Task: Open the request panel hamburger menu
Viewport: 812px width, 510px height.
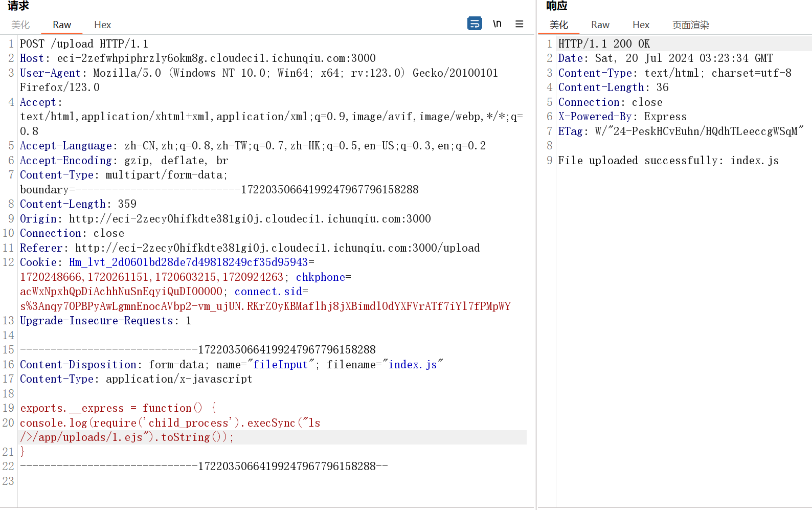Action: 520,24
